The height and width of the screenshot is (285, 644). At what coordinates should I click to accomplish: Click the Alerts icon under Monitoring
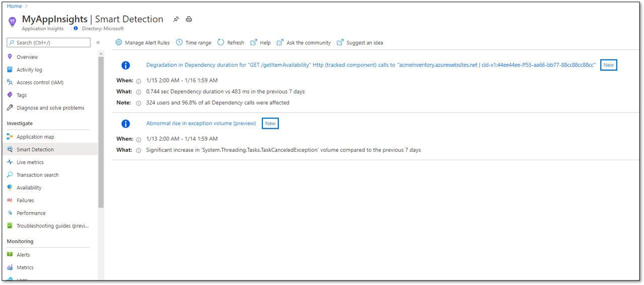click(10, 255)
